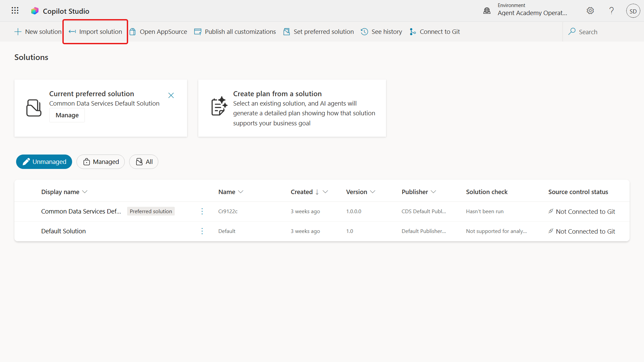The height and width of the screenshot is (362, 644).
Task: Click Set preferred solution
Action: 319,32
